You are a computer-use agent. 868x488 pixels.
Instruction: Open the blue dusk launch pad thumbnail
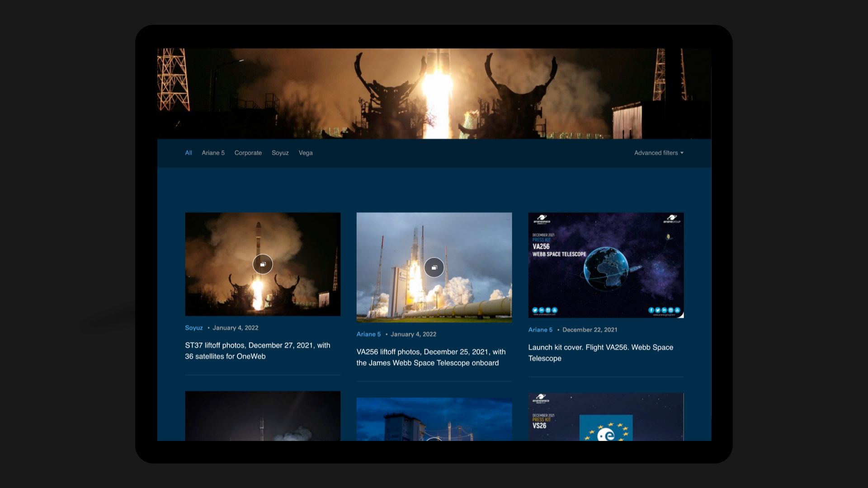[434, 419]
